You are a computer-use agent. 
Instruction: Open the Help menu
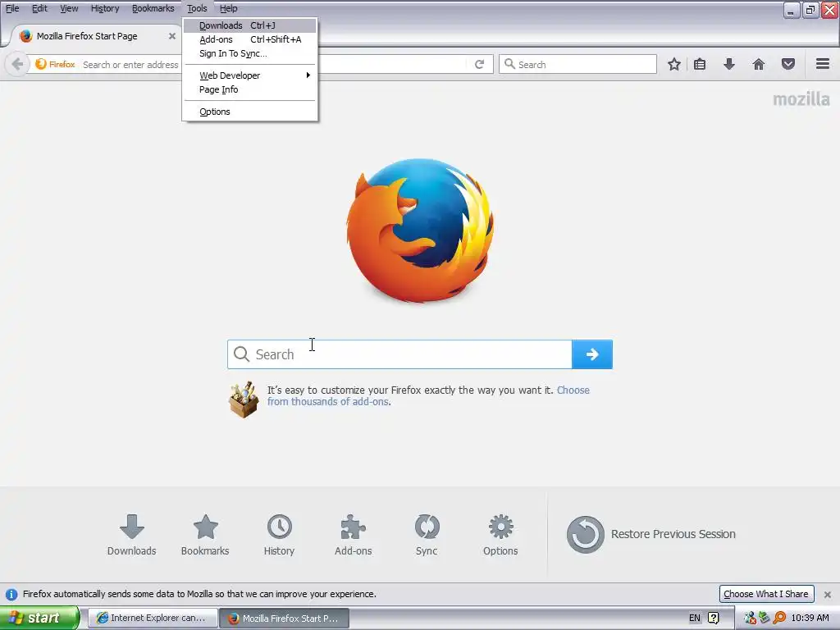(229, 8)
